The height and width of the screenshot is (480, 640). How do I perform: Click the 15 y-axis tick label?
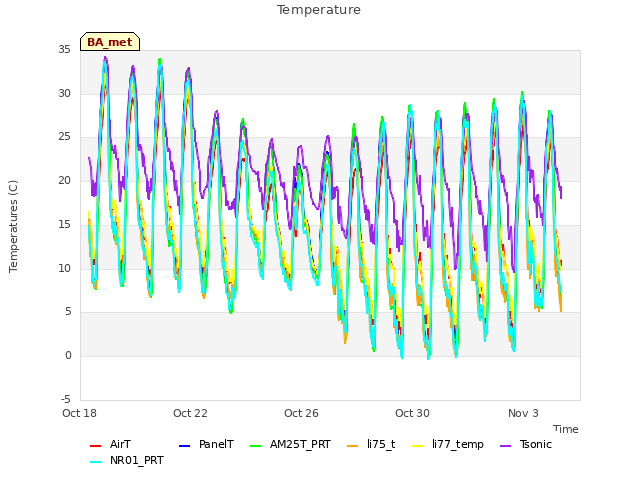tap(64, 224)
